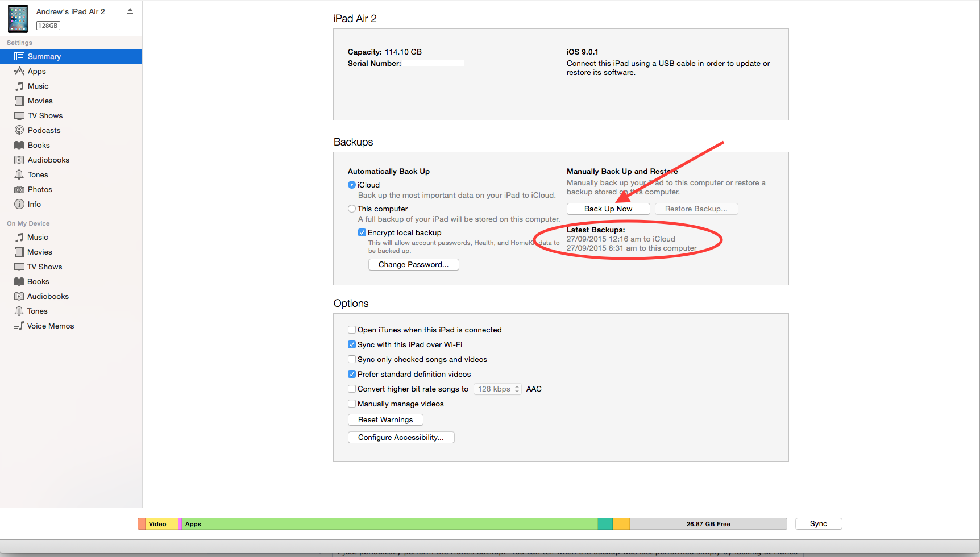The image size is (980, 557).
Task: Click the Movies film icon under Settings
Action: click(x=19, y=101)
